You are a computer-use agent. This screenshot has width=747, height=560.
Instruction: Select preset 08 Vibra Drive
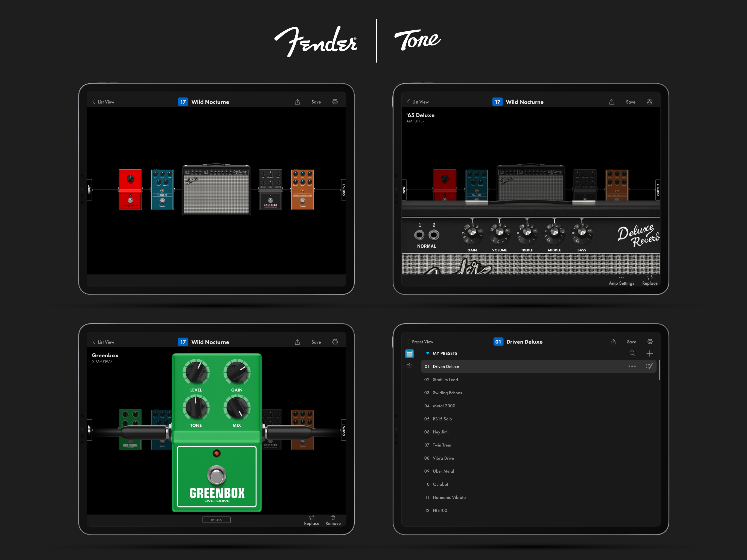(539, 458)
